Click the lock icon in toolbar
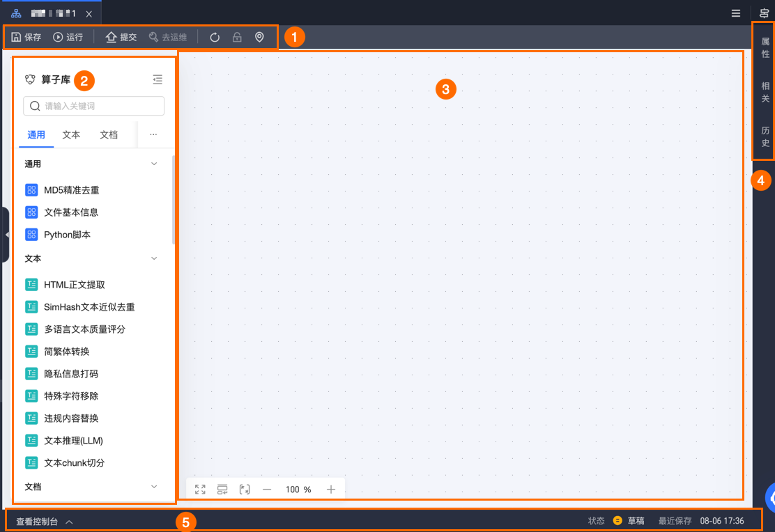The height and width of the screenshot is (532, 775). tap(237, 37)
